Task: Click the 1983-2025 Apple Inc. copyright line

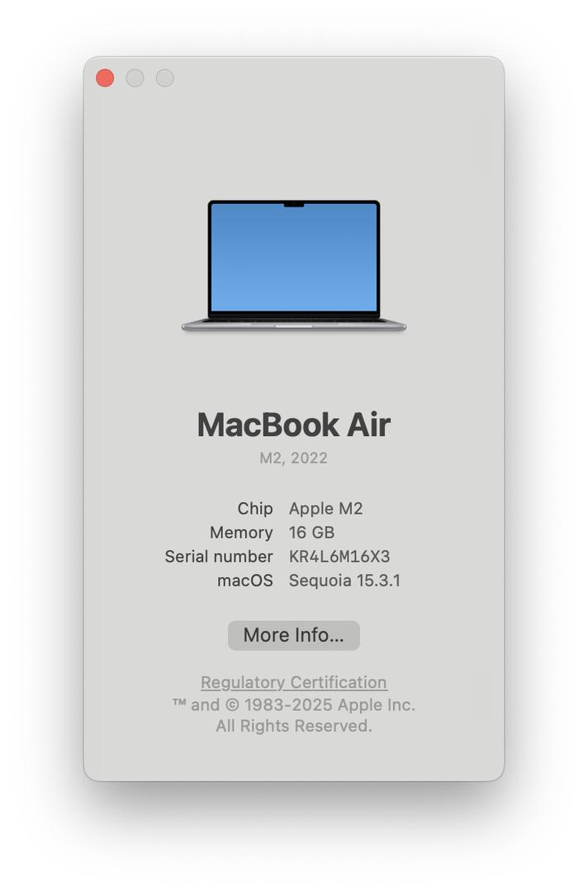Action: [293, 705]
